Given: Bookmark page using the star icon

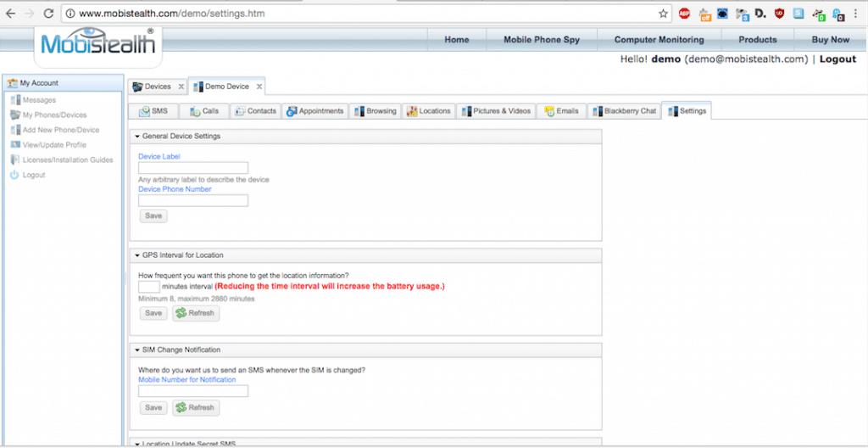Looking at the screenshot, I should tap(663, 14).
